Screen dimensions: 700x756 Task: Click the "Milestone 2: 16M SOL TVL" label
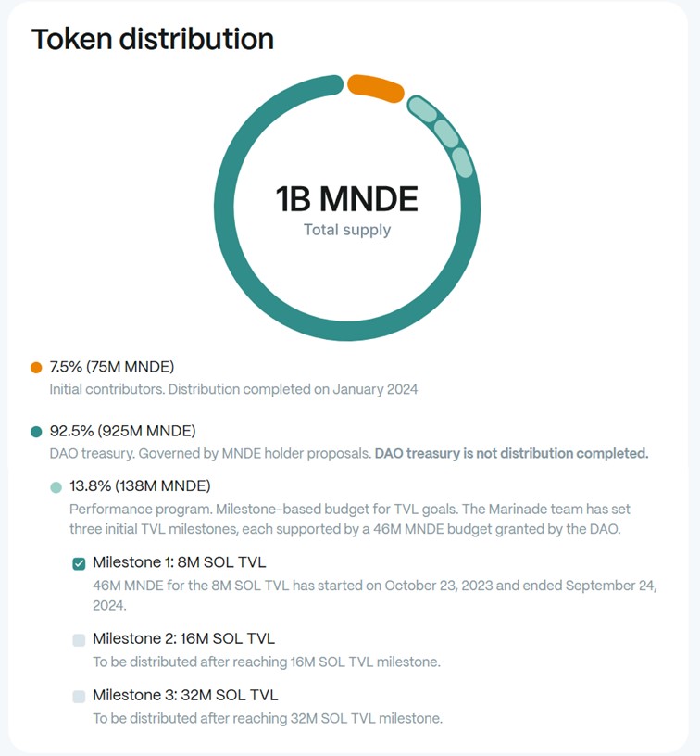(183, 638)
